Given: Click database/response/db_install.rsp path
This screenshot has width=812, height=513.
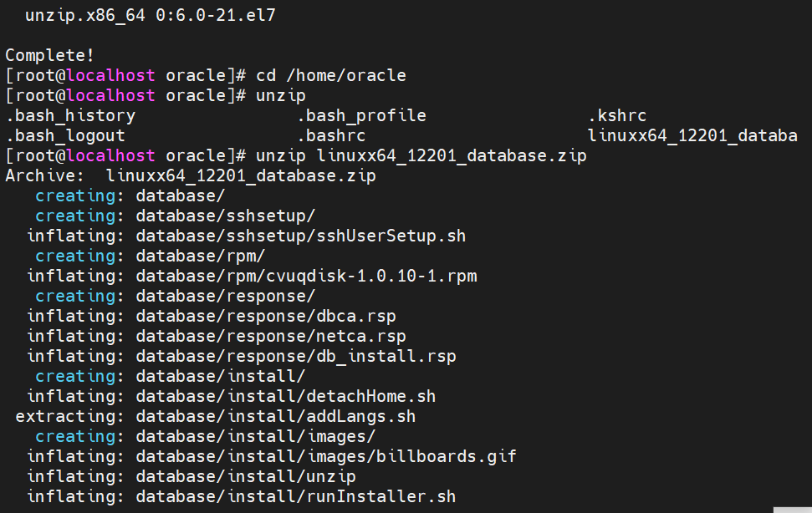Looking at the screenshot, I should tap(296, 356).
